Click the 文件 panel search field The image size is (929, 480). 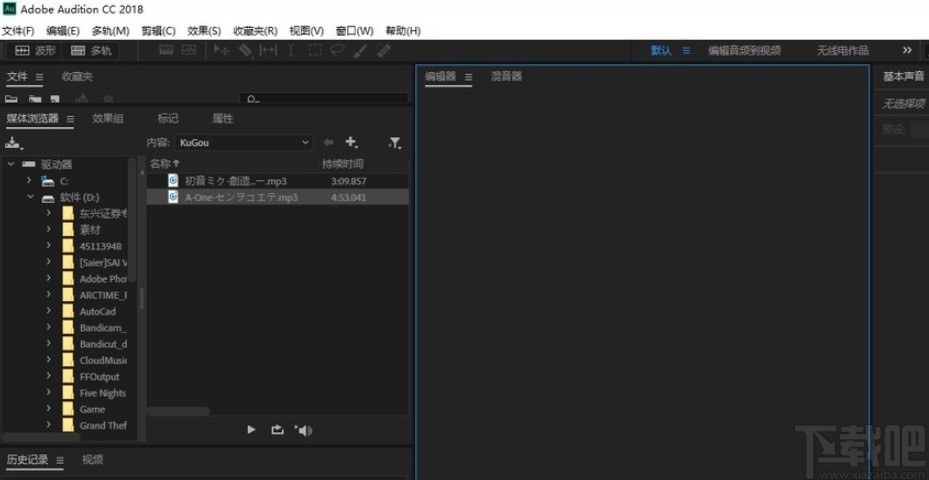tap(324, 99)
